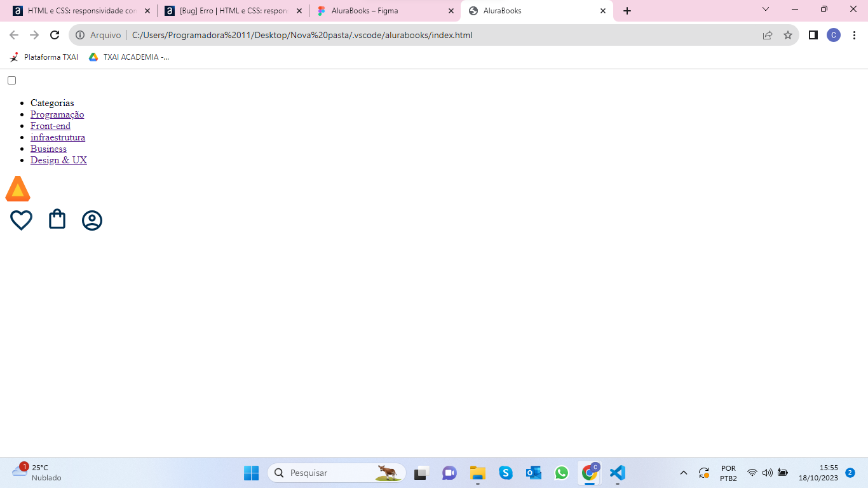
Task: Open the Front-end link
Action: tap(50, 126)
